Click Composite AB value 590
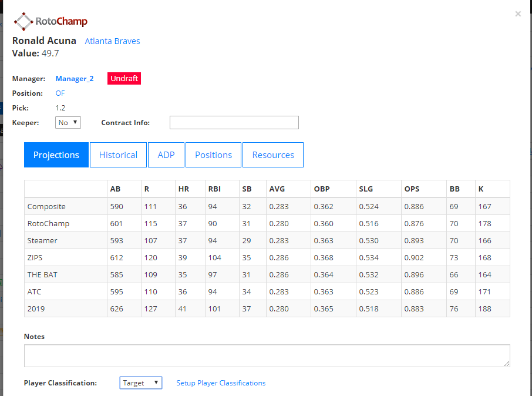The image size is (532, 396). click(116, 206)
